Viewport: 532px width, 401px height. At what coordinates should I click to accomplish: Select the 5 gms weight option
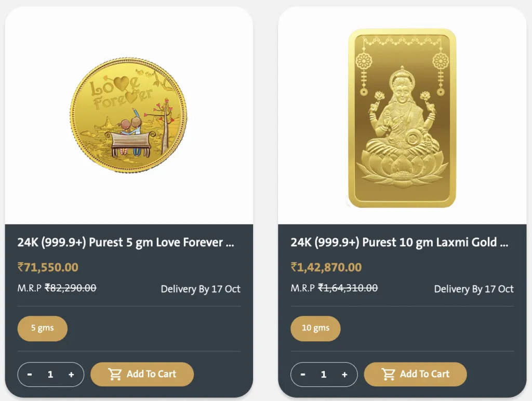coord(43,328)
